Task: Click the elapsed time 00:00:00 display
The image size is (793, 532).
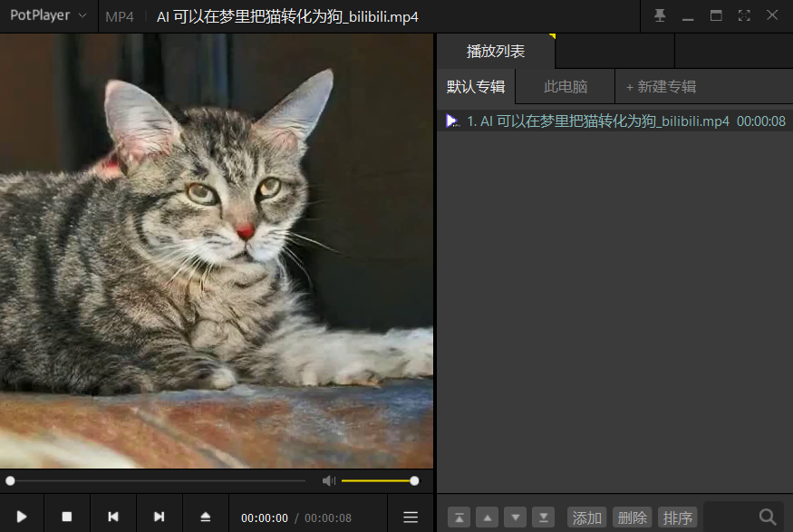Action: coord(265,517)
